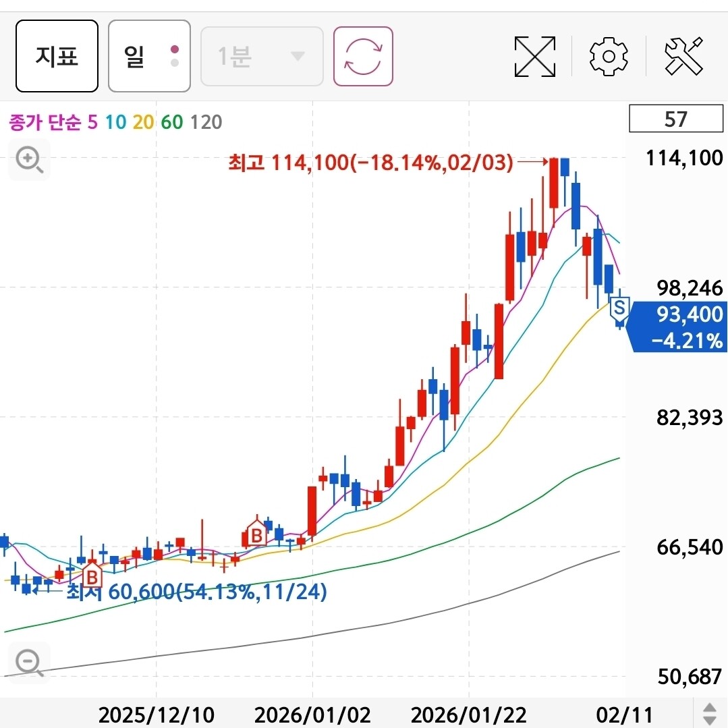The height and width of the screenshot is (728, 728).
Task: Click the 2026/01/02 date axis label
Action: tap(312, 715)
